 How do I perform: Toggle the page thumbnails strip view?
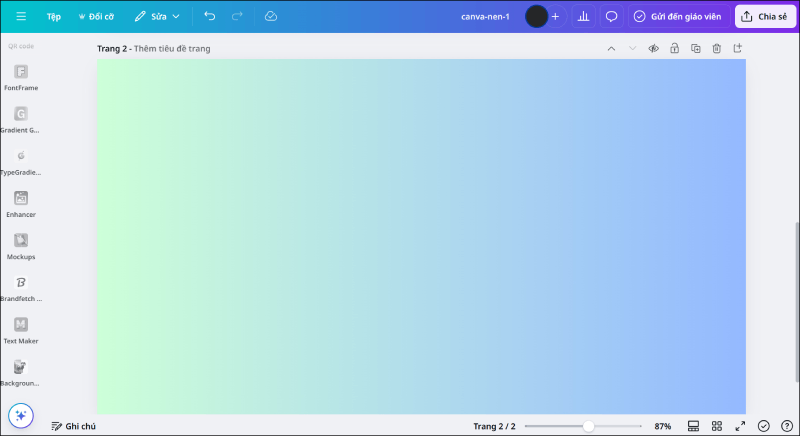(693, 426)
